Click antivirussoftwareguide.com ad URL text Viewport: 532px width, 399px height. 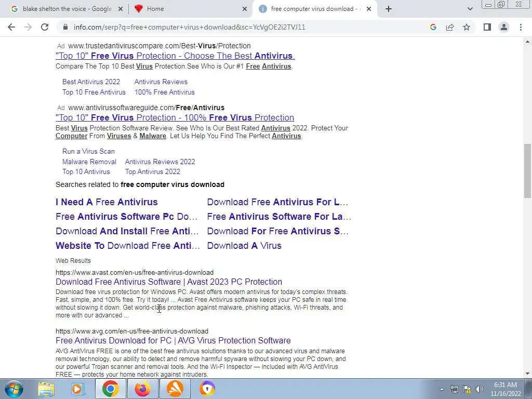pyautogui.click(x=146, y=108)
